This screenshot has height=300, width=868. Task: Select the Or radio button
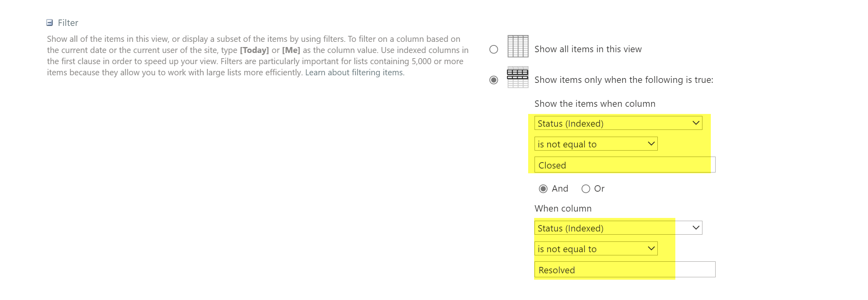tap(586, 189)
